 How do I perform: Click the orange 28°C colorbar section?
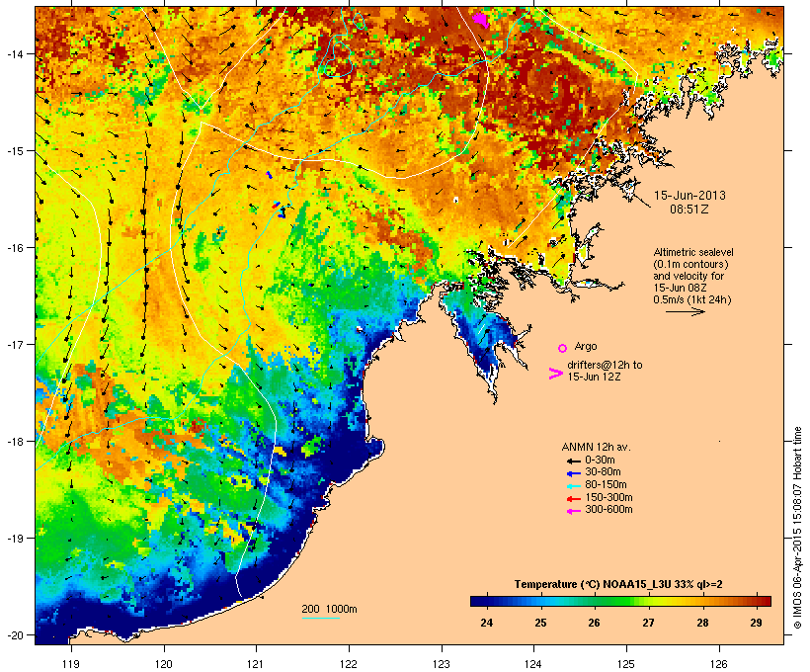(x=702, y=601)
